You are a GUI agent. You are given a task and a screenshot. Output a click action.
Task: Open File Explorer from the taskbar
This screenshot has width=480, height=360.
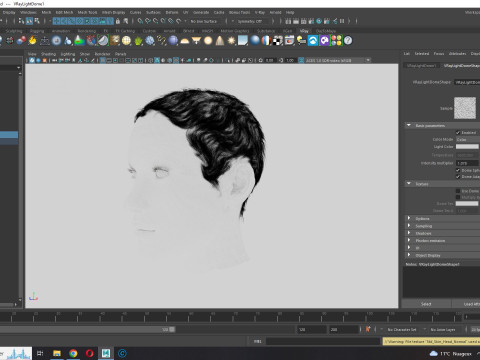coord(57,353)
